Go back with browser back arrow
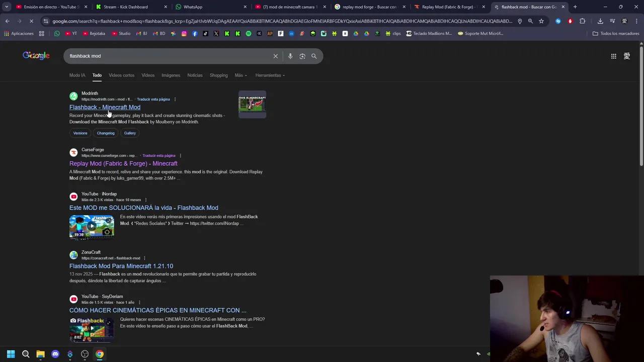The image size is (644, 362). 7,21
